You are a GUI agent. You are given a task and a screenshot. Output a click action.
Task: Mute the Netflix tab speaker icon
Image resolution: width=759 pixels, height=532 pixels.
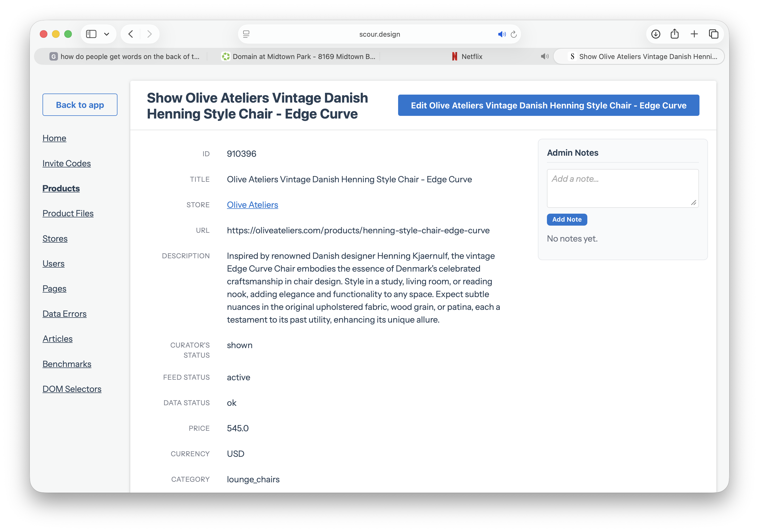click(545, 57)
